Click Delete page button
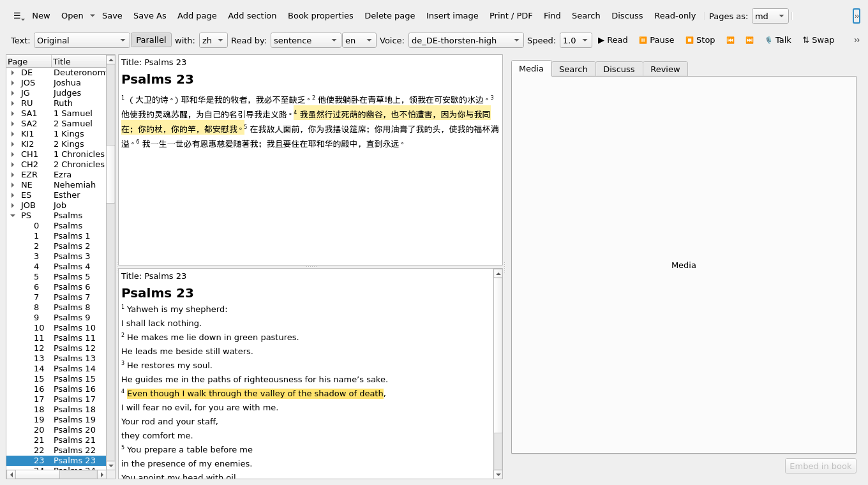This screenshot has width=868, height=485. 390,16
